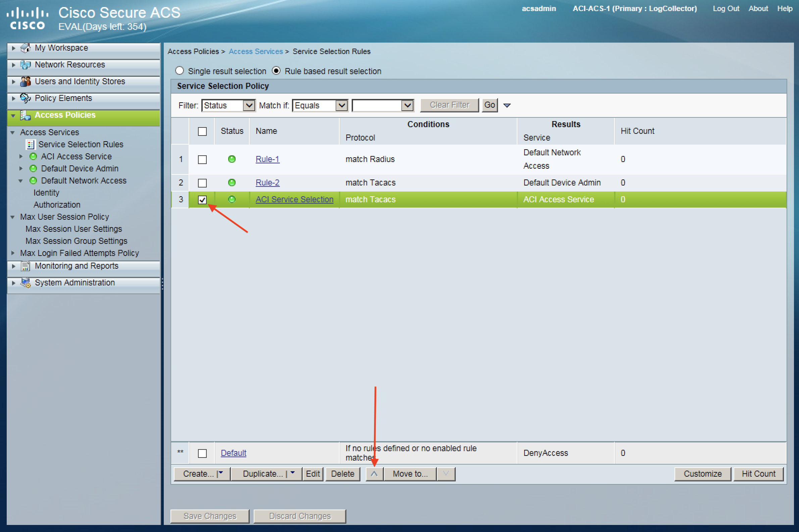Uncheck the ACI Service Selection rule checkbox
The height and width of the screenshot is (532, 799).
(202, 200)
